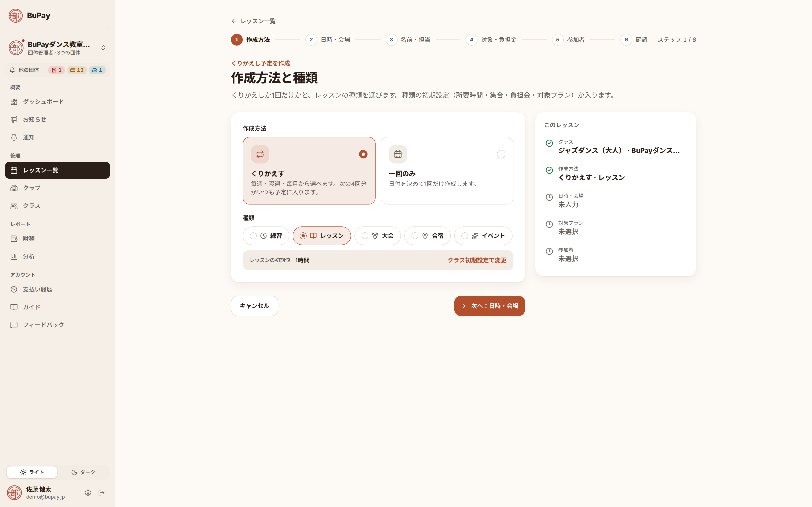This screenshot has width=812, height=507.
Task: Open 財務 wallet icon
Action: pos(14,239)
